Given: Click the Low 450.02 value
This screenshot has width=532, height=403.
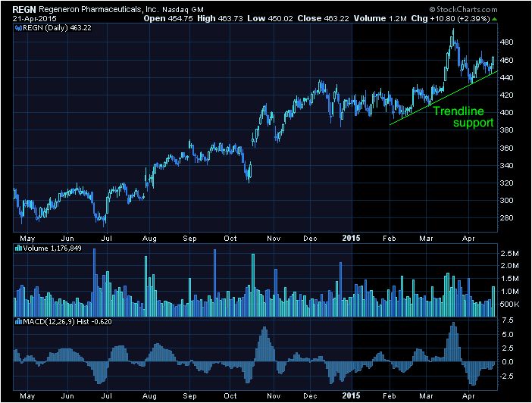Looking at the screenshot, I should coord(270,19).
